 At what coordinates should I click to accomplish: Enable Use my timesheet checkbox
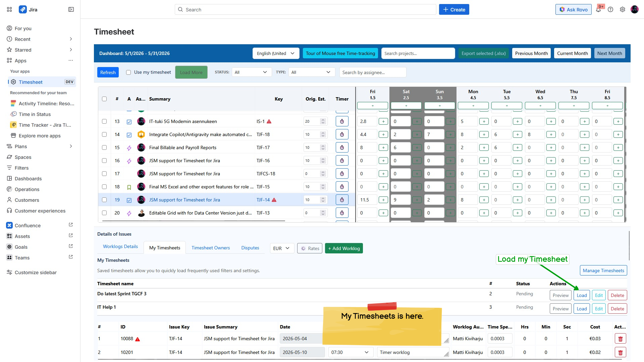click(128, 72)
